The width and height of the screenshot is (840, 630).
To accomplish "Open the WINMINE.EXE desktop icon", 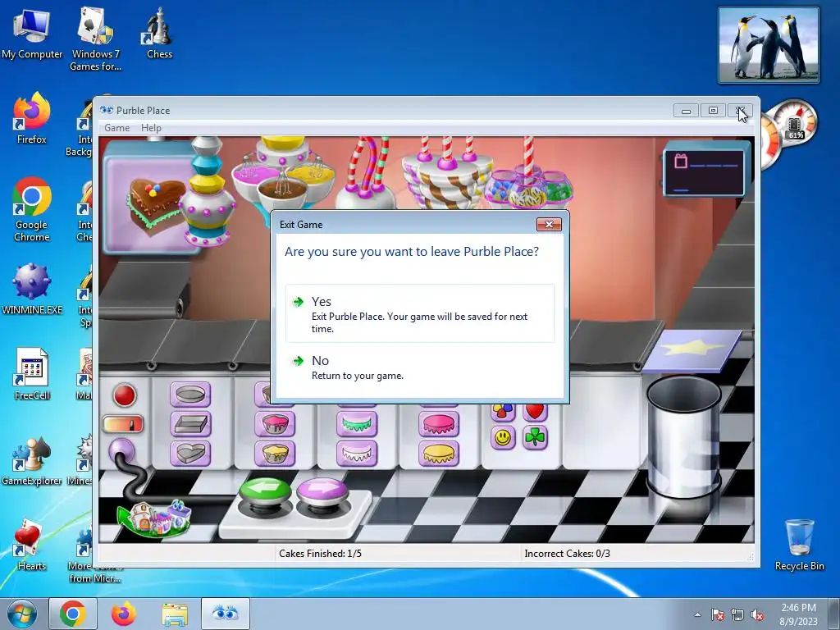I will (32, 289).
